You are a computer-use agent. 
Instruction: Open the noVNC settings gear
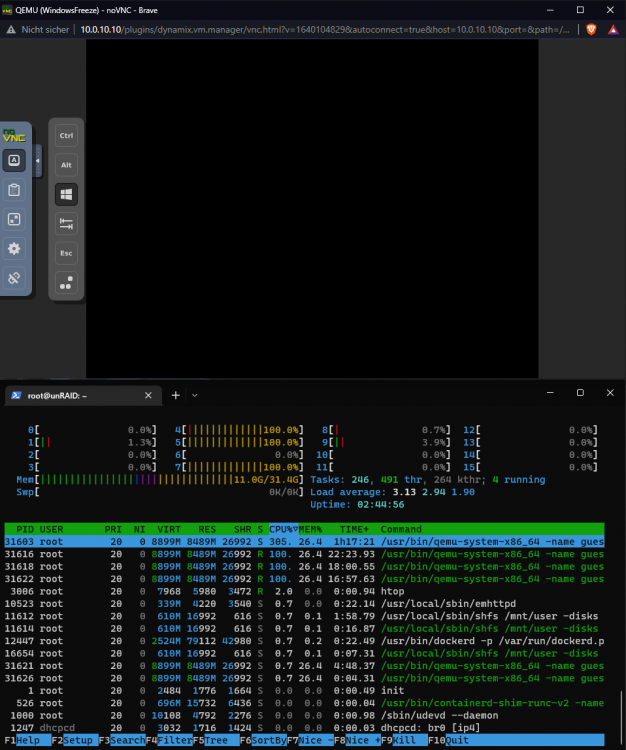[x=14, y=249]
